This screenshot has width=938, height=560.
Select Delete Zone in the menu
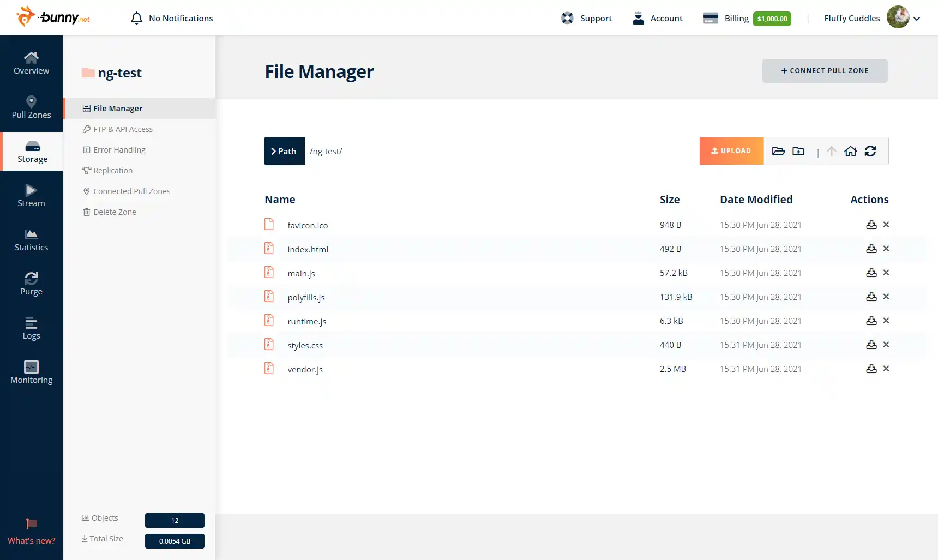[x=115, y=212]
